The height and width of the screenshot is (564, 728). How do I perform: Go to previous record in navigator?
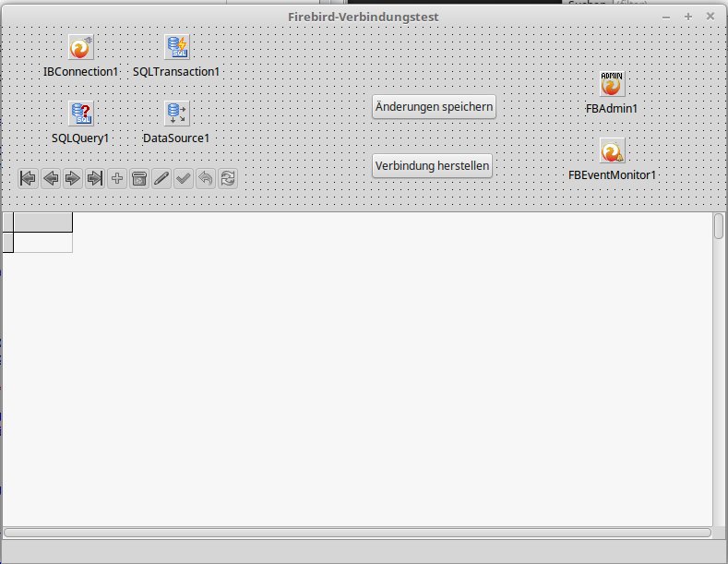(51, 178)
